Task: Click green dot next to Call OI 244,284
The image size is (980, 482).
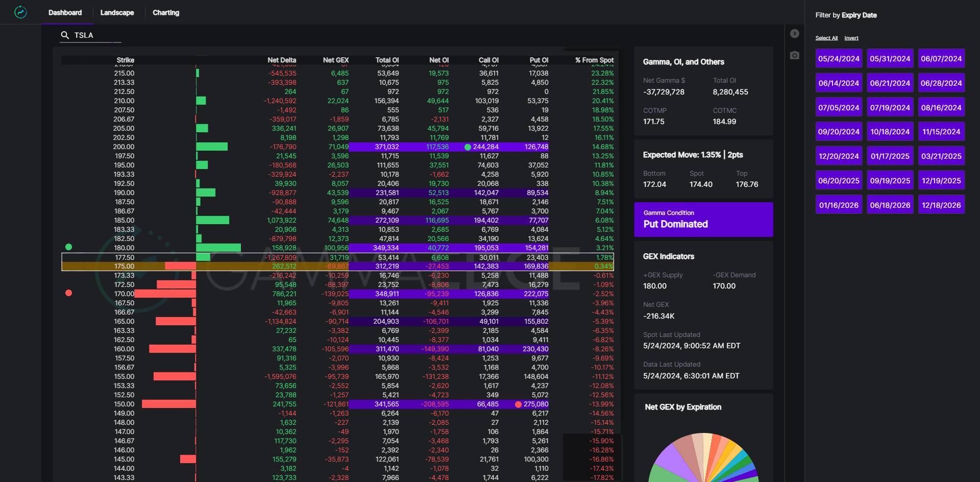Action: click(x=468, y=147)
